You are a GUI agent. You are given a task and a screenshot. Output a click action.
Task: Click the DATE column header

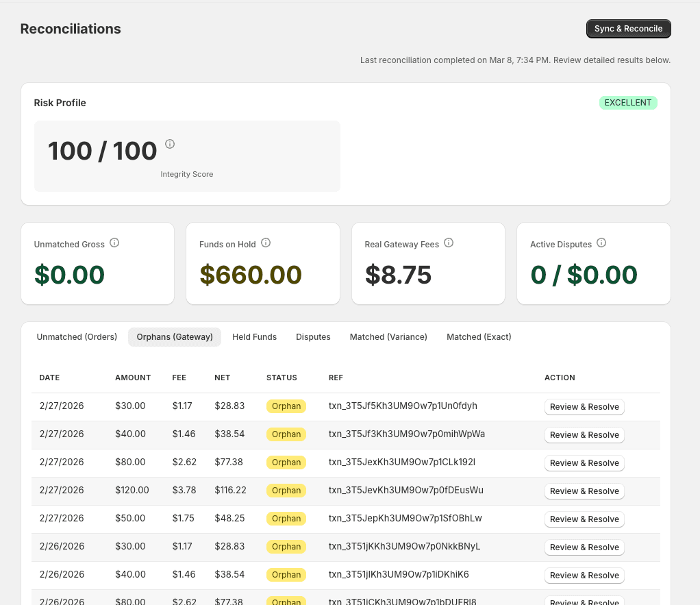pos(49,378)
